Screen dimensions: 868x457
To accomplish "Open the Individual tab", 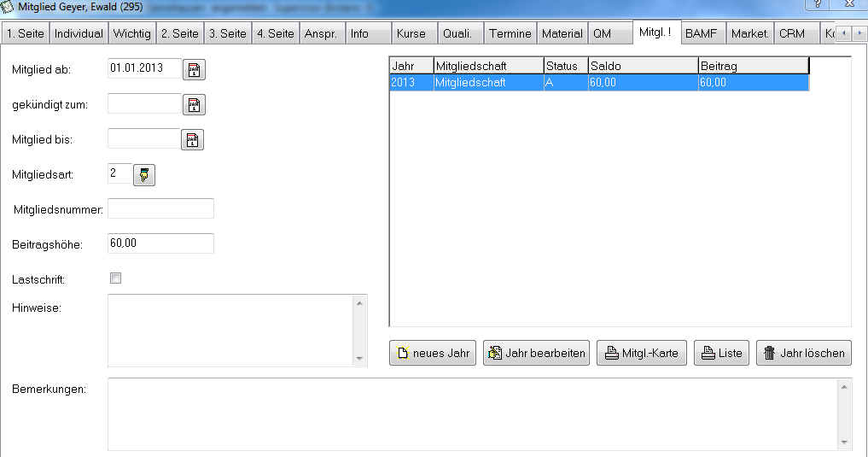I will tap(79, 33).
